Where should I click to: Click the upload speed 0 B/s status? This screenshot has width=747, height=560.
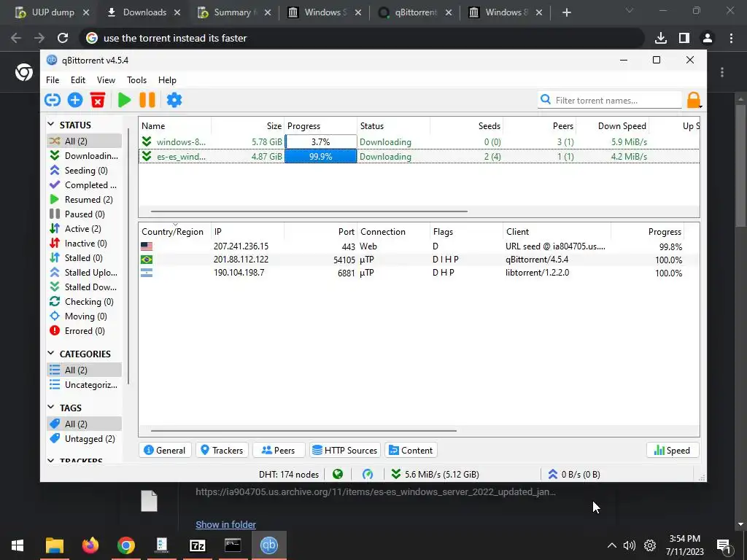point(574,474)
